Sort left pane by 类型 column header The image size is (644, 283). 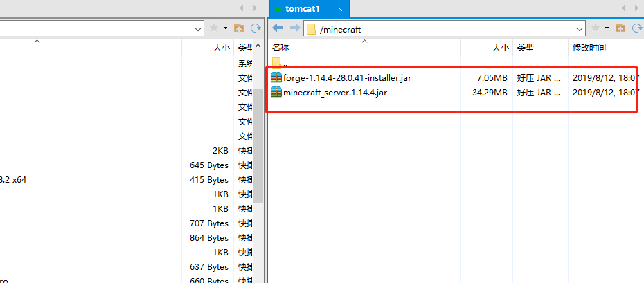245,48
